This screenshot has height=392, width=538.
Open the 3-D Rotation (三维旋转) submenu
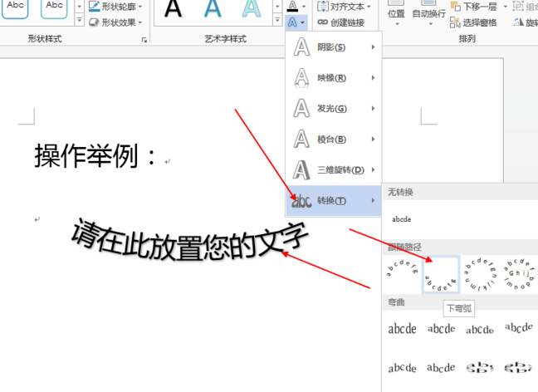(334, 170)
